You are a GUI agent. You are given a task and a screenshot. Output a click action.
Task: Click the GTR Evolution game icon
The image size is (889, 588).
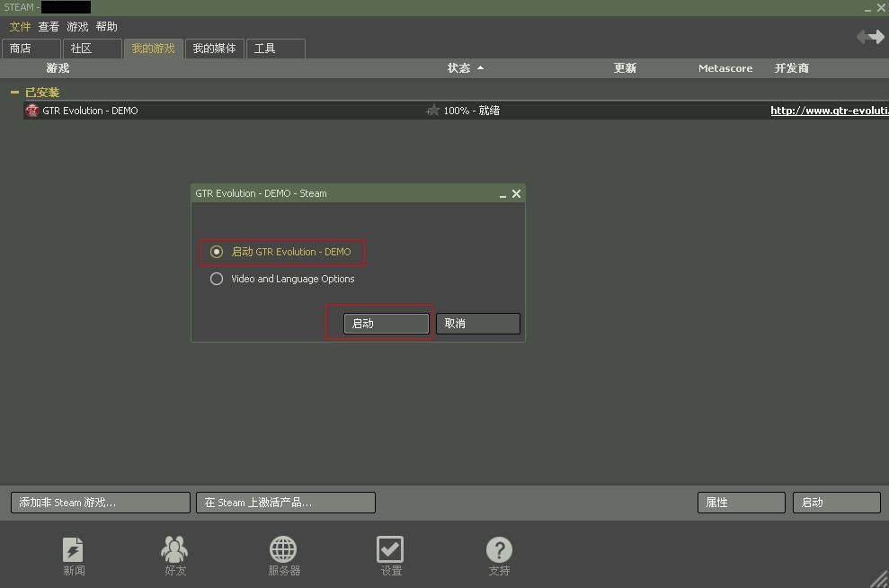(x=32, y=110)
